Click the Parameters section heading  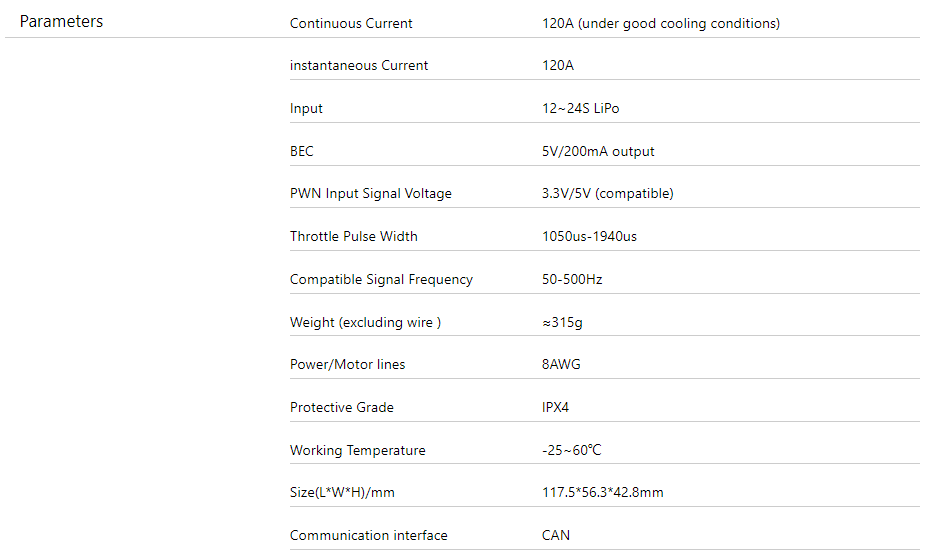[x=61, y=21]
